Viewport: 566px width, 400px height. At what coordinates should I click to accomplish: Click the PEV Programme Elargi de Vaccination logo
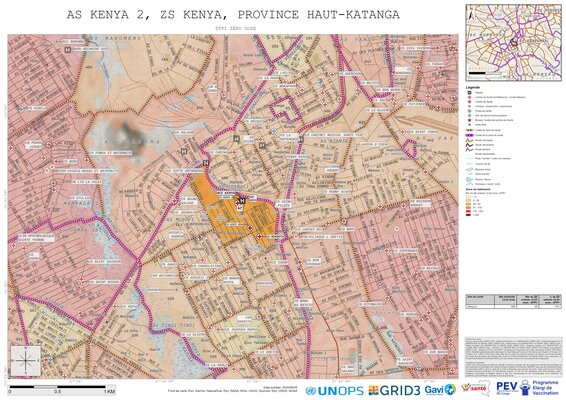click(528, 388)
